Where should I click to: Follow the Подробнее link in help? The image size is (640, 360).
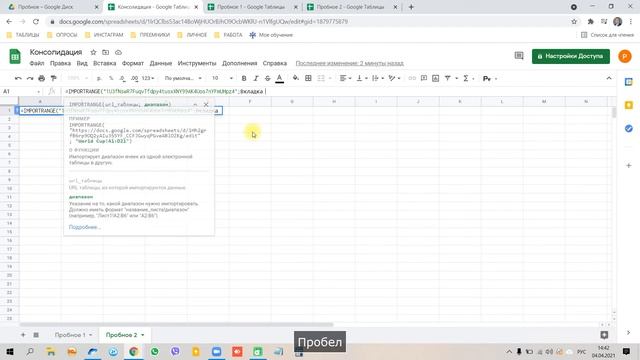coord(84,227)
